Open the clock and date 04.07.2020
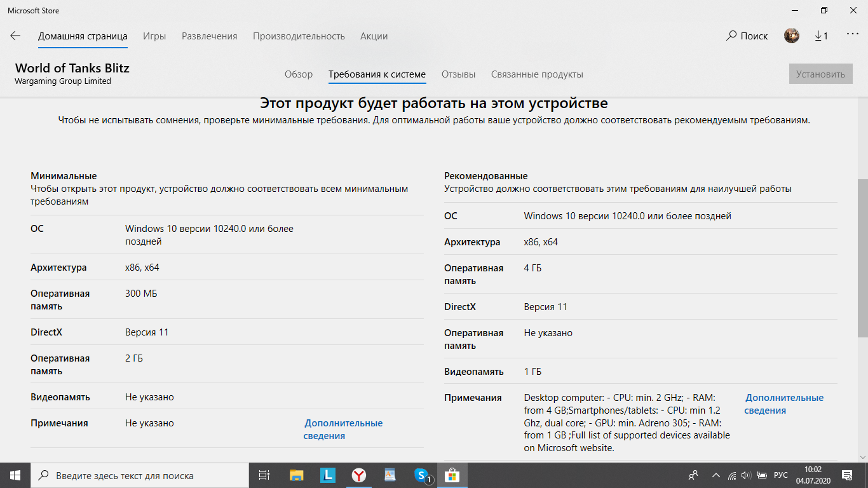 coord(812,475)
